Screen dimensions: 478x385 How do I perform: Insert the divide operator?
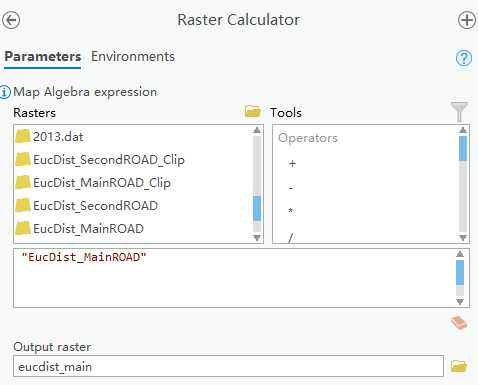tap(291, 238)
